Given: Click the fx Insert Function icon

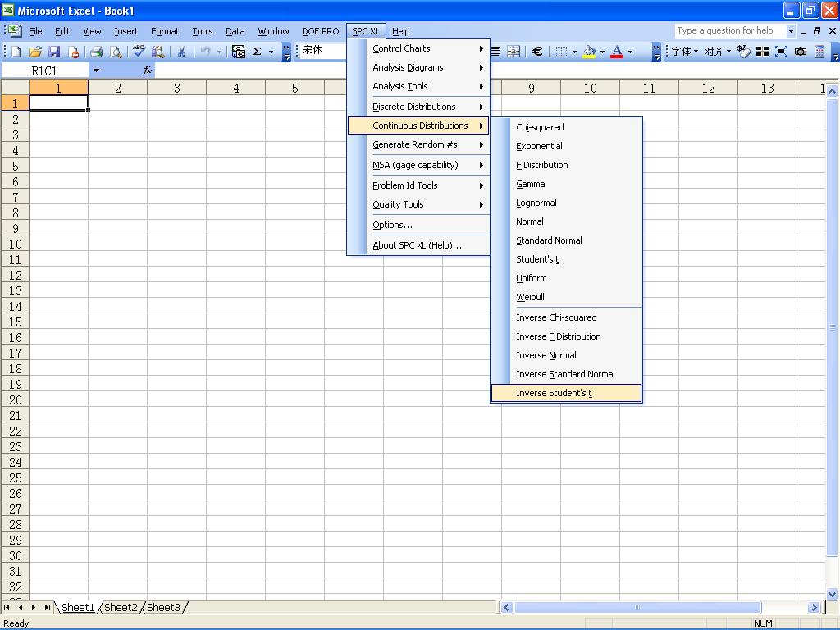Looking at the screenshot, I should 148,71.
